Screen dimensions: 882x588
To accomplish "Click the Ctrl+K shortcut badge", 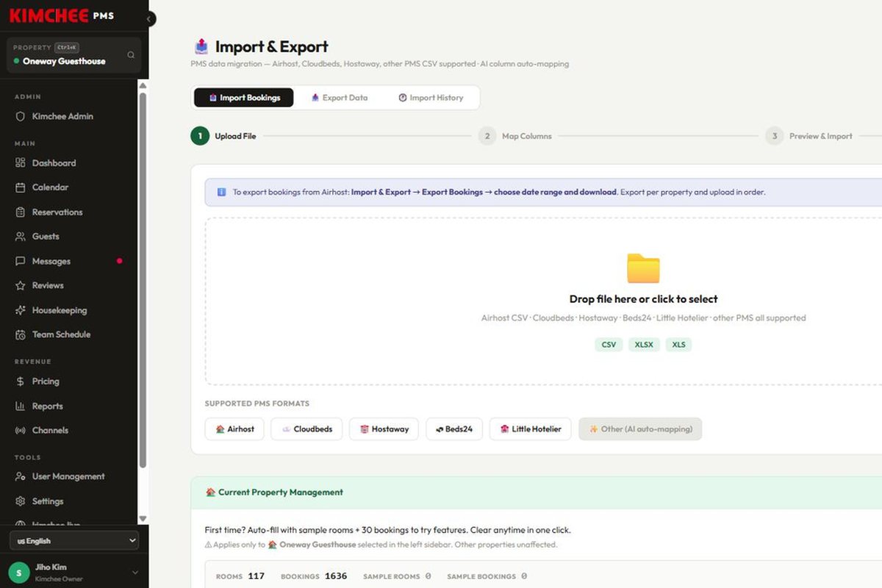I will [x=67, y=47].
